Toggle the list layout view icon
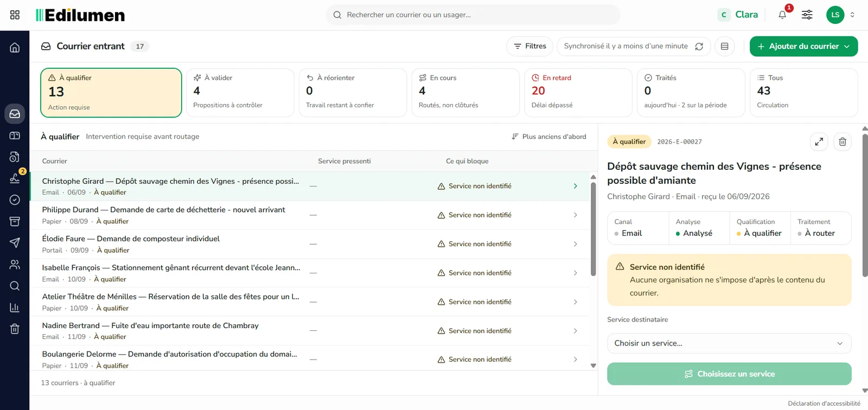The height and width of the screenshot is (410, 868). point(724,47)
